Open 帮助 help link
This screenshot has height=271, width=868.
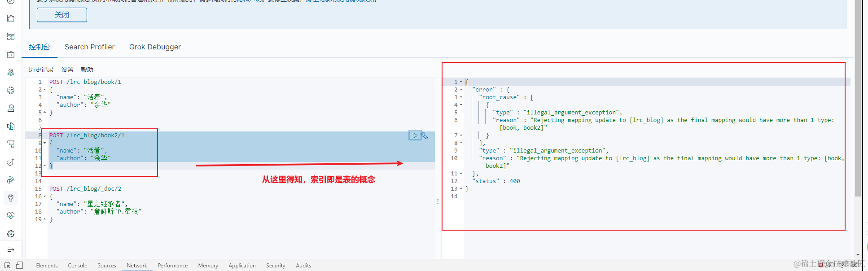coord(87,70)
